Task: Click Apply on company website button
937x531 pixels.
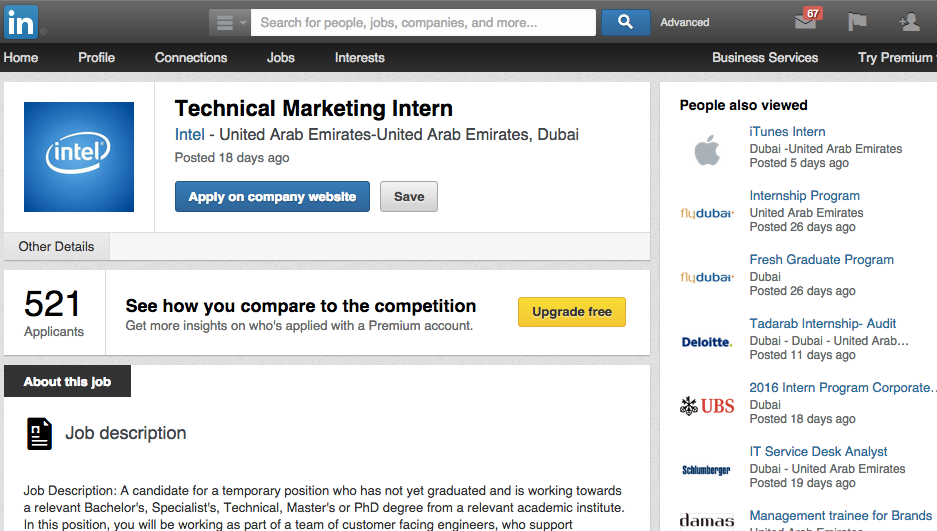Action: coord(272,197)
